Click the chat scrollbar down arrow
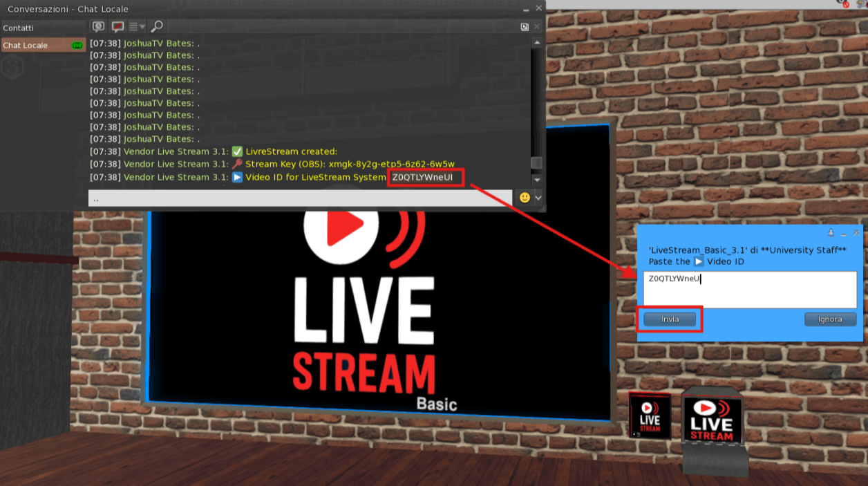Image resolution: width=868 pixels, height=486 pixels. click(536, 180)
